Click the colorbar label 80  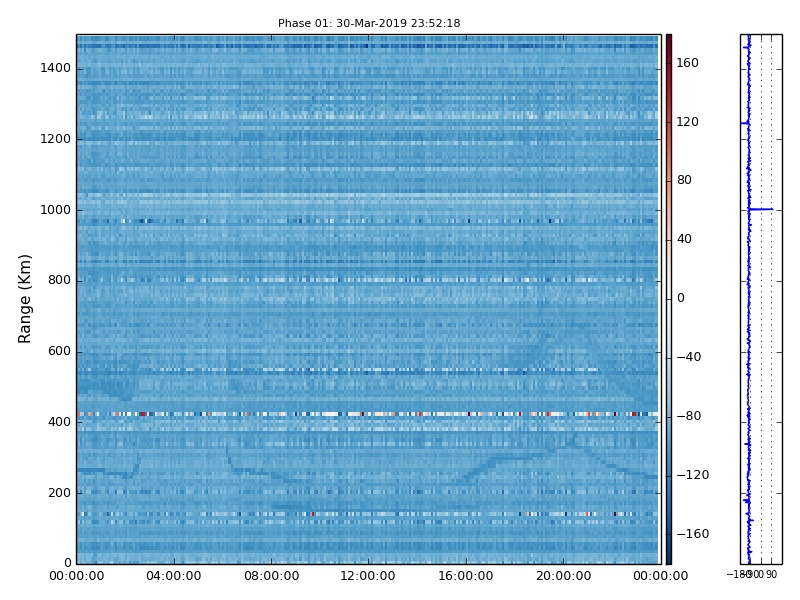(684, 181)
